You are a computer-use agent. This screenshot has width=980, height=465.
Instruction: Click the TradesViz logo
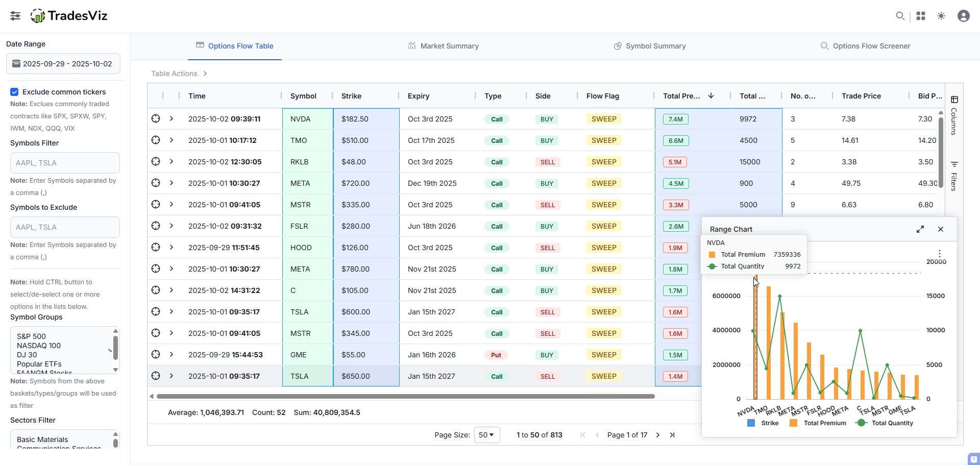[69, 16]
